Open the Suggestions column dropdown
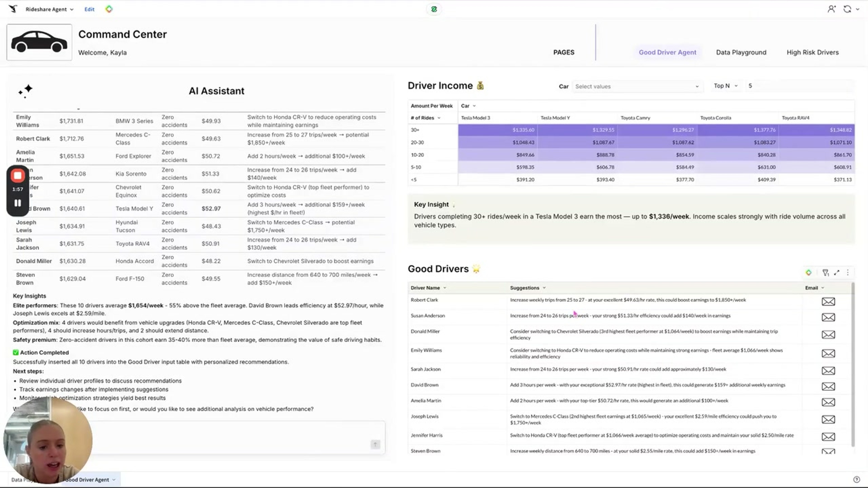The height and width of the screenshot is (488, 868). click(544, 288)
